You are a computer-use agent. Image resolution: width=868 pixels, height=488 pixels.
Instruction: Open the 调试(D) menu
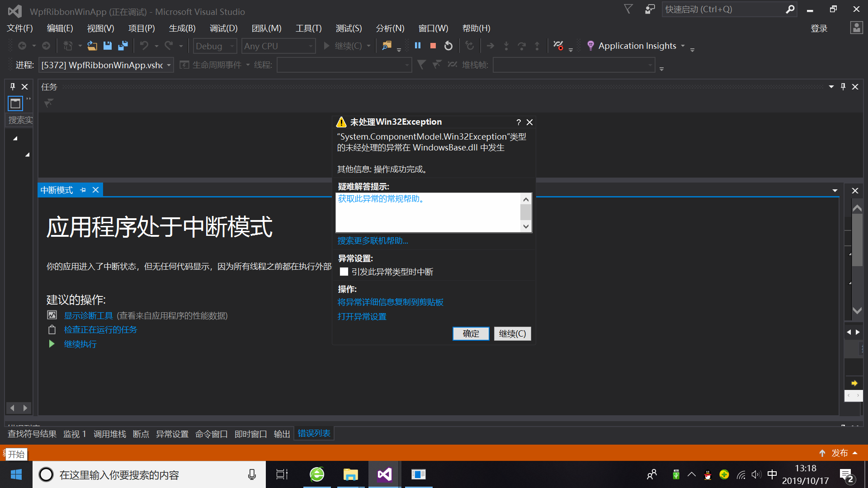click(x=223, y=28)
